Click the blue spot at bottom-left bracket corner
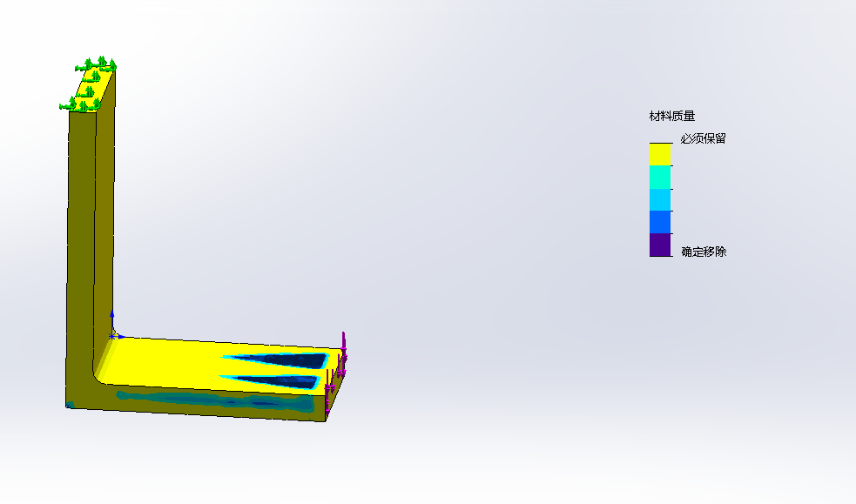The height and width of the screenshot is (504, 856). tap(70, 404)
